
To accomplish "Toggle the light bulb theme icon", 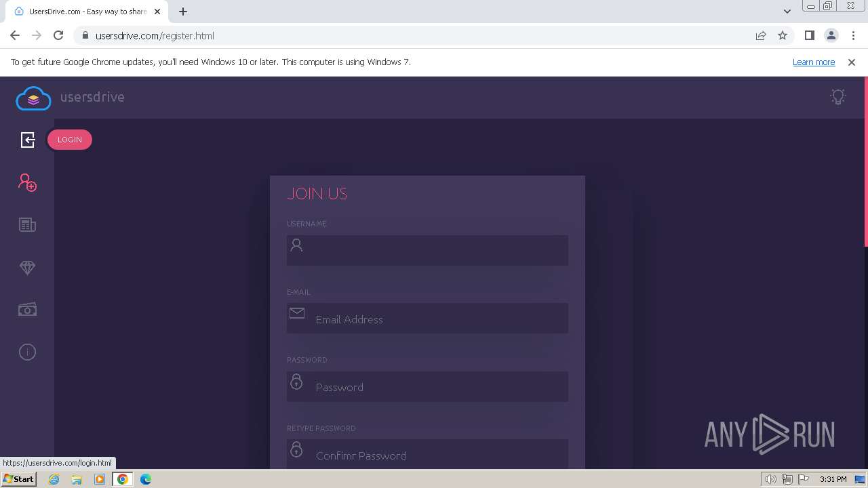I will (838, 97).
